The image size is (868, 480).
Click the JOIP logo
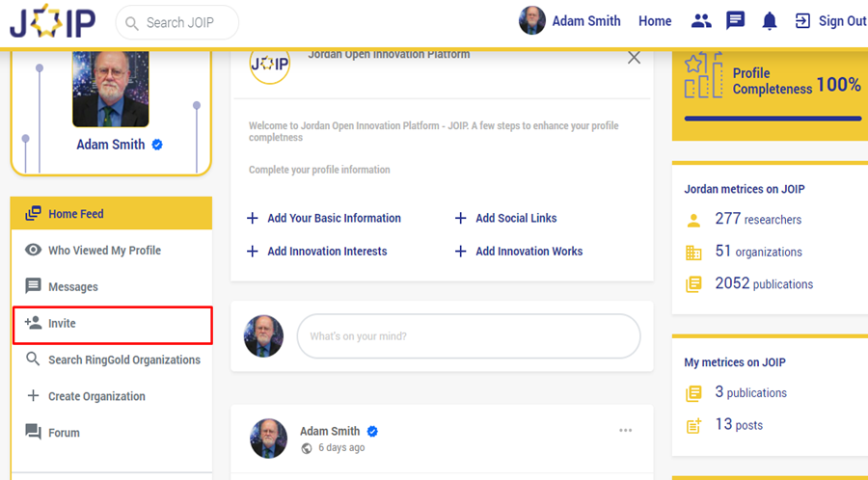pyautogui.click(x=51, y=21)
